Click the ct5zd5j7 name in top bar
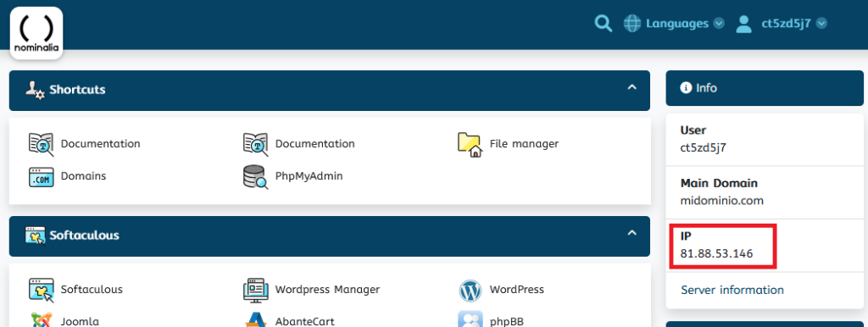Image resolution: width=868 pixels, height=327 pixels. [x=786, y=23]
